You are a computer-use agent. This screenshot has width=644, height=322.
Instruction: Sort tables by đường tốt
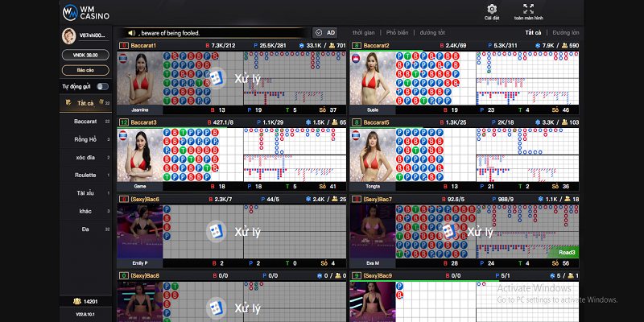tap(432, 32)
